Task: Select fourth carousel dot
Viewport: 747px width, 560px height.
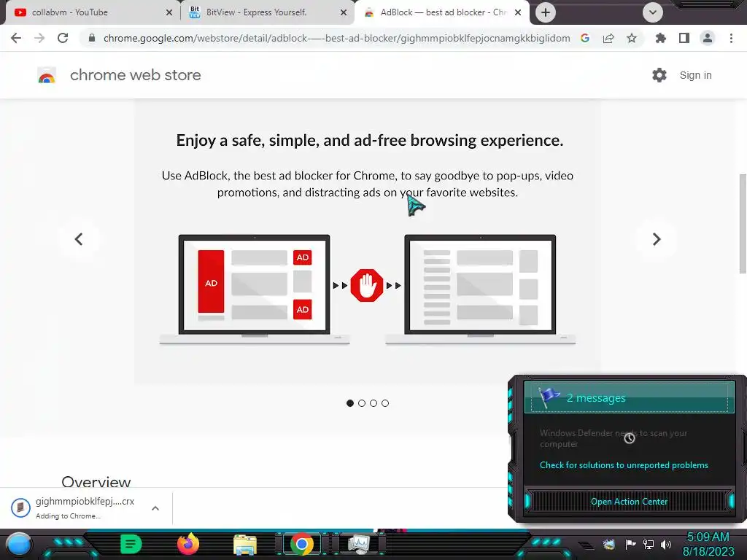Action: 385,403
